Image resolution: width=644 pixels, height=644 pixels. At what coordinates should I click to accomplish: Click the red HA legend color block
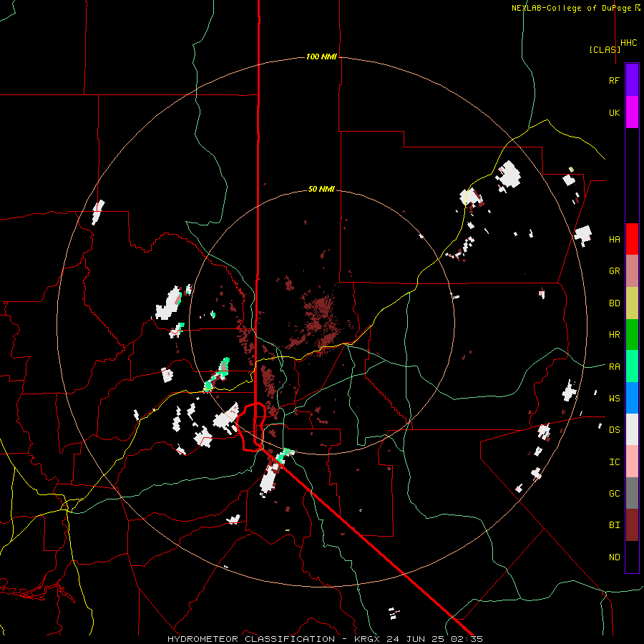[x=632, y=239]
